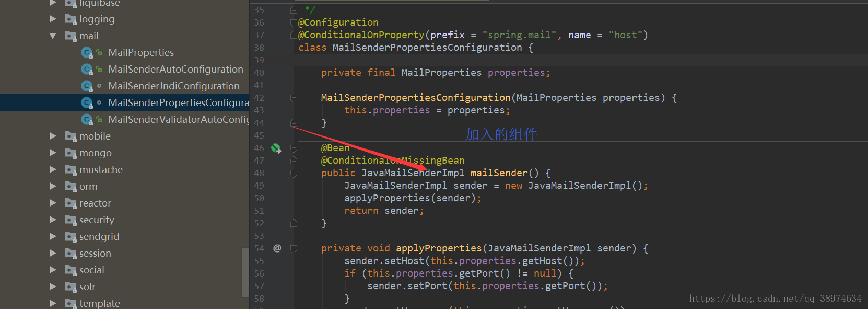Click the mail folder icon
Image resolution: width=868 pixels, height=309 pixels.
point(71,36)
